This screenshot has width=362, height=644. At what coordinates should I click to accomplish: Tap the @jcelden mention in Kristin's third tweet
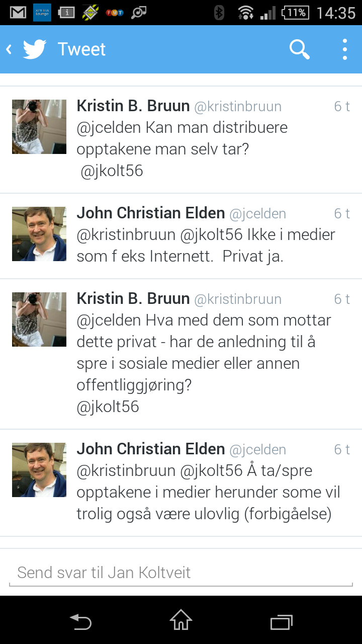[x=109, y=320]
